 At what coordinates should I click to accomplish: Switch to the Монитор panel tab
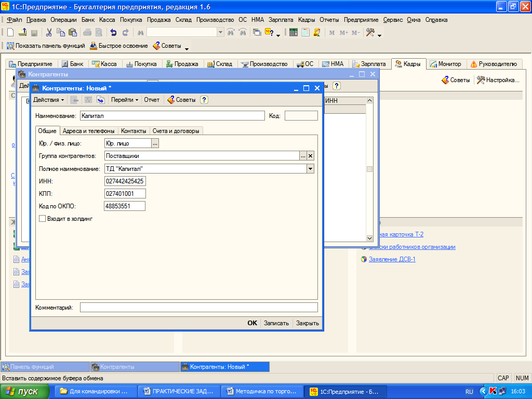click(x=446, y=64)
